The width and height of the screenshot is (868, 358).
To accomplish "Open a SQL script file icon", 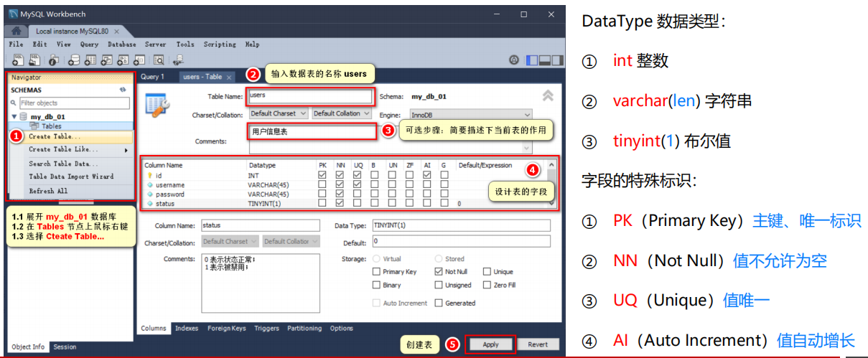I will pos(34,60).
